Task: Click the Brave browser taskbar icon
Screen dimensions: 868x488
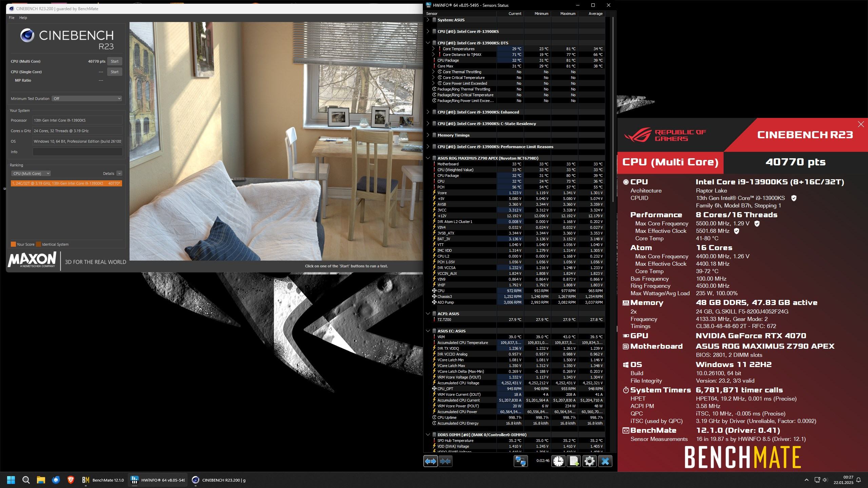Action: click(71, 480)
